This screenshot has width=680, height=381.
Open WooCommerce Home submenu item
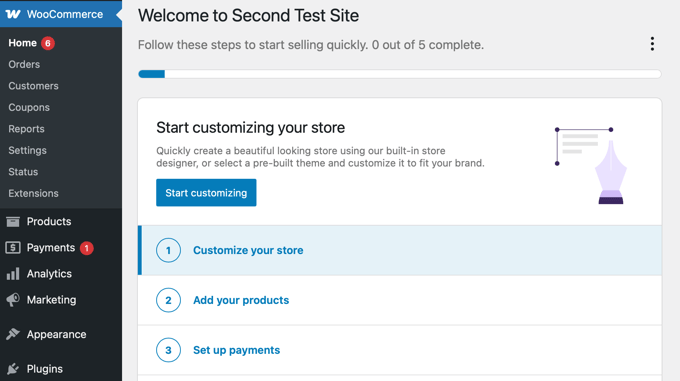coord(23,43)
